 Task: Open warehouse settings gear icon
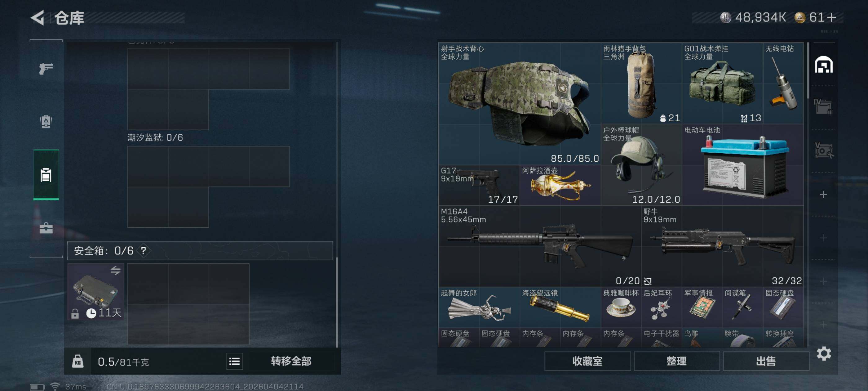(824, 353)
